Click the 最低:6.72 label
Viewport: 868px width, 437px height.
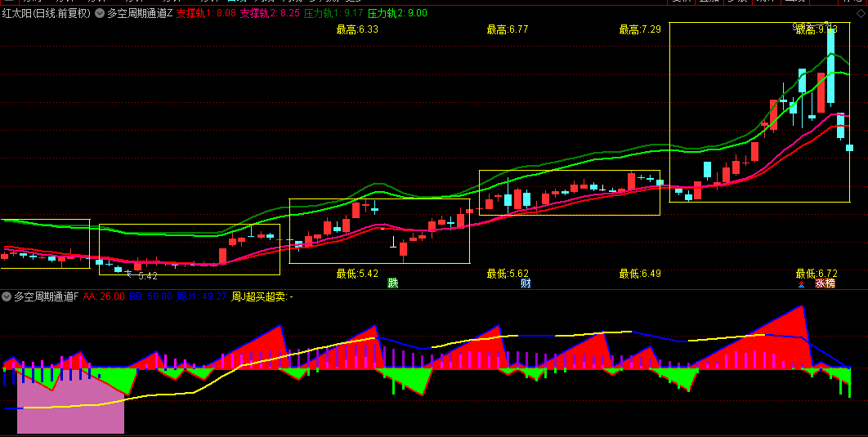[817, 274]
